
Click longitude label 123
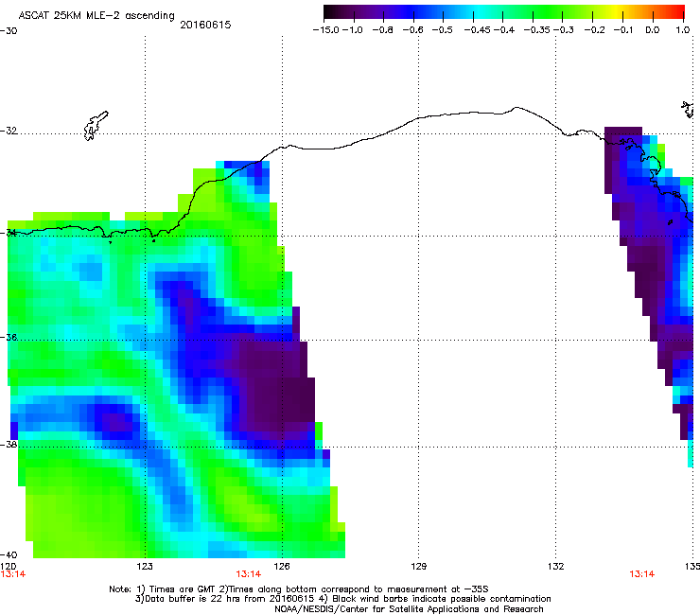tap(145, 567)
